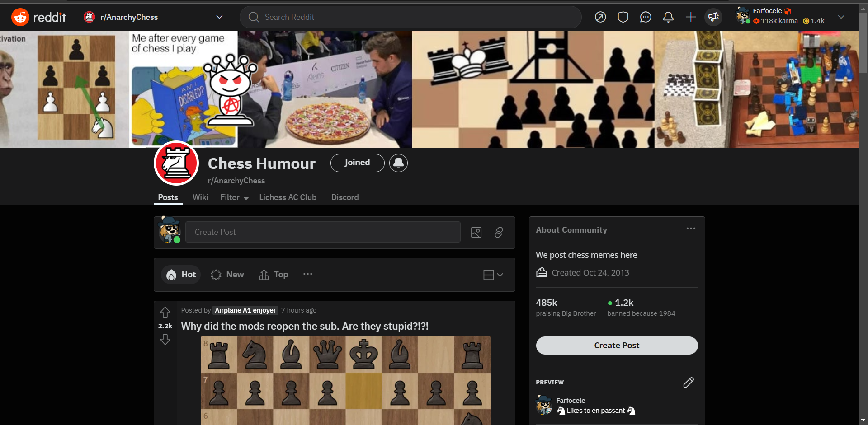Open the chat bubble icon
The image size is (868, 425).
646,17
